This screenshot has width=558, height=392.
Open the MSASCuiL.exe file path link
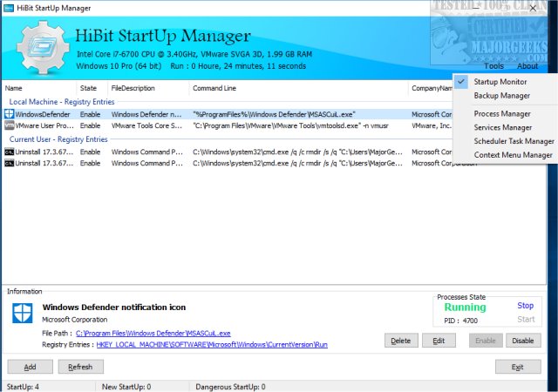tap(153, 334)
